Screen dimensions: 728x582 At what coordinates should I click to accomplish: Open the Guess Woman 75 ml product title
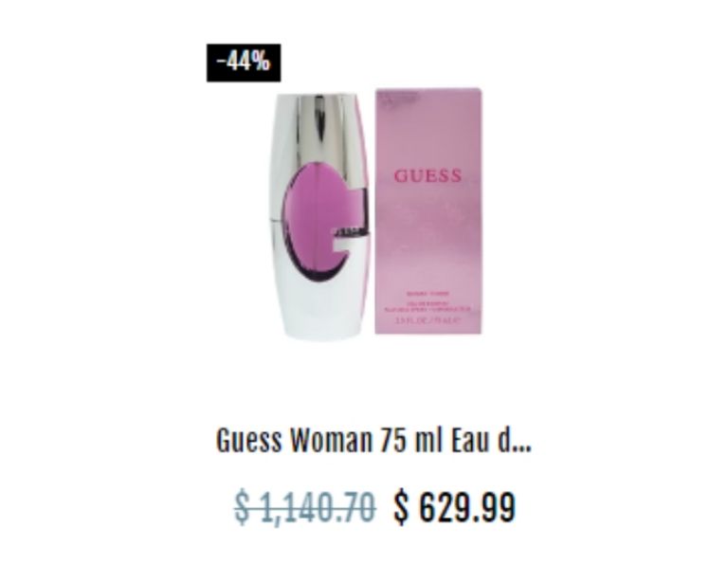click(373, 440)
